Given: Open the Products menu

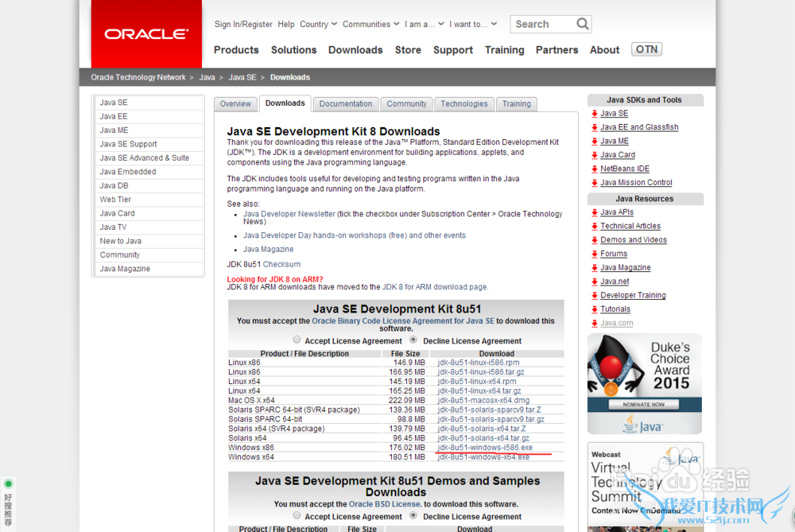Looking at the screenshot, I should [236, 49].
